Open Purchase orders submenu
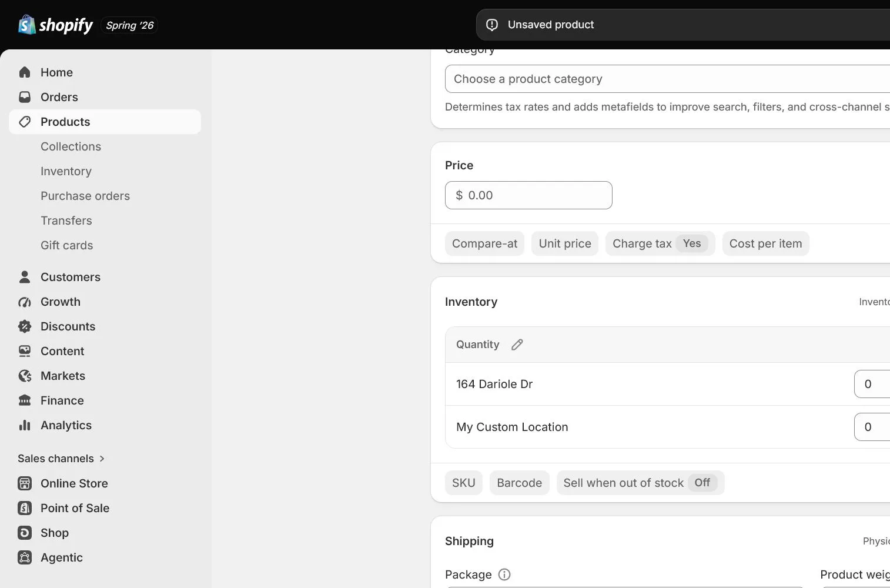890x588 pixels. [x=85, y=196]
